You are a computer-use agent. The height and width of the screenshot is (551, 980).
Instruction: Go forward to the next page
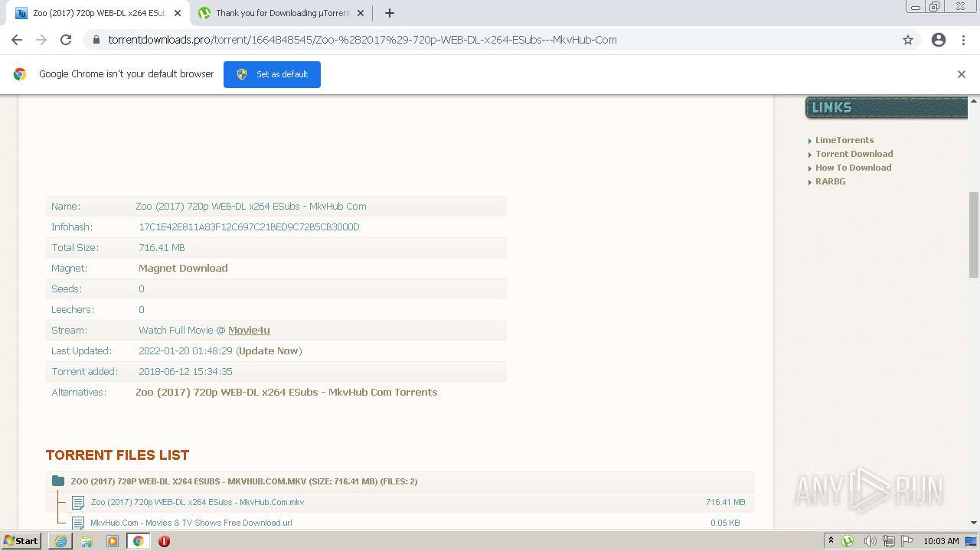(41, 40)
